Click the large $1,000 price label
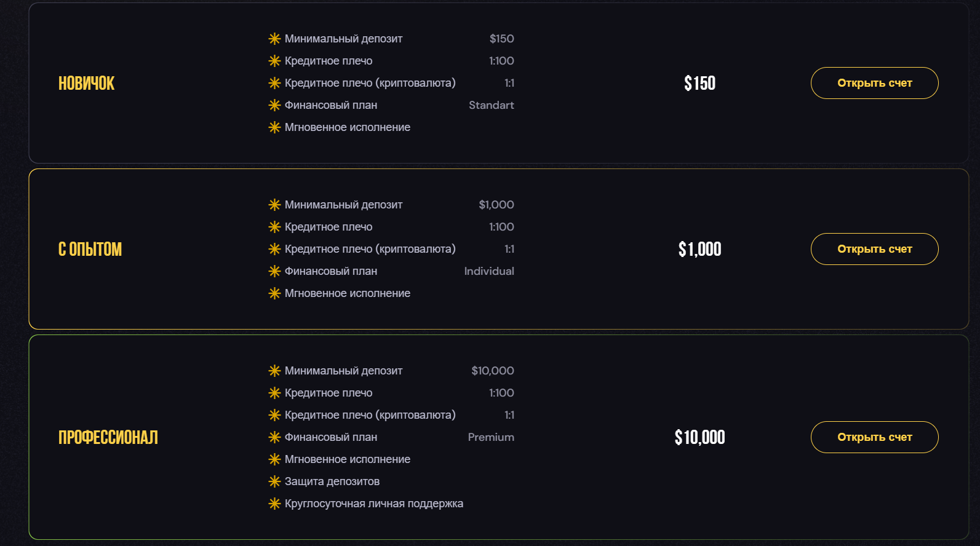The height and width of the screenshot is (546, 980). pyautogui.click(x=700, y=249)
